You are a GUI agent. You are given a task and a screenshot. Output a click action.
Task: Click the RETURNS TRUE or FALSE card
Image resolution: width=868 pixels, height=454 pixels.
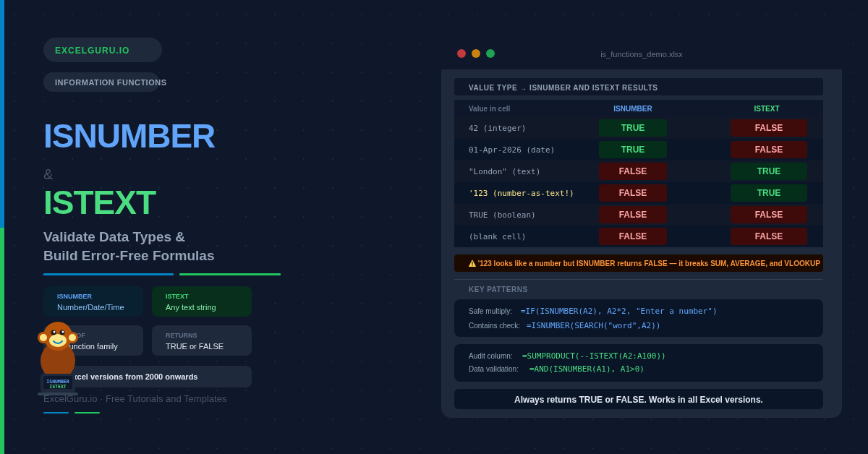(202, 340)
